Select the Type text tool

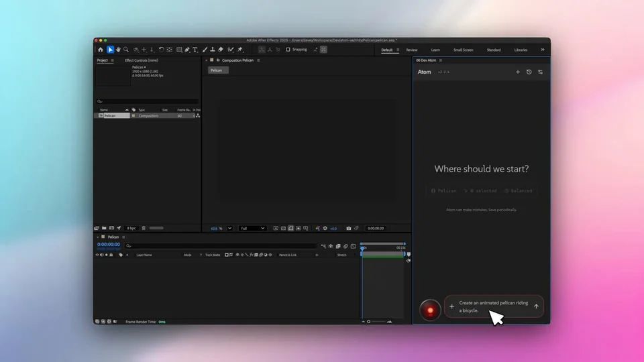click(195, 50)
